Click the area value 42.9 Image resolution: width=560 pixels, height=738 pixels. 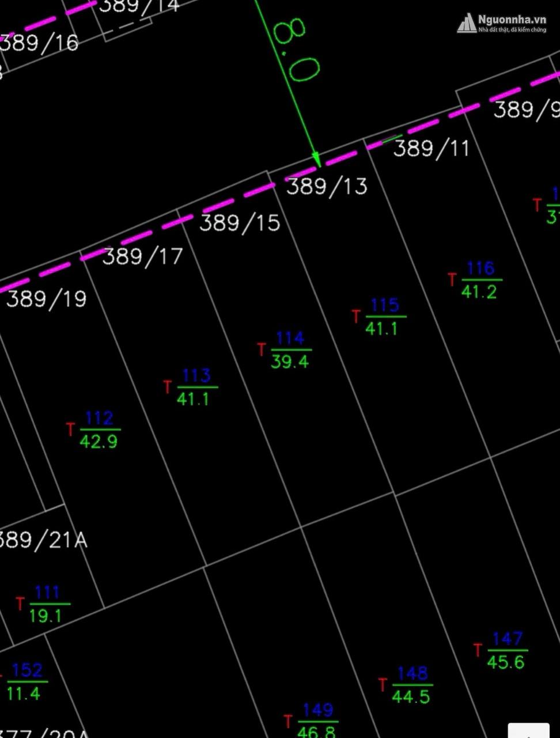click(99, 442)
